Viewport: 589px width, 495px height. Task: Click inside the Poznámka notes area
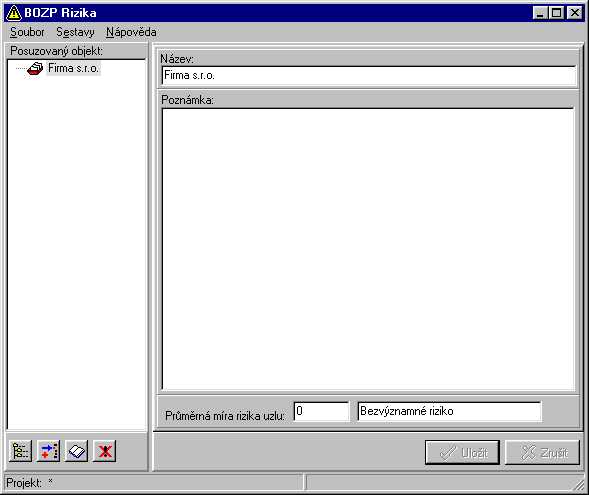tap(368, 249)
